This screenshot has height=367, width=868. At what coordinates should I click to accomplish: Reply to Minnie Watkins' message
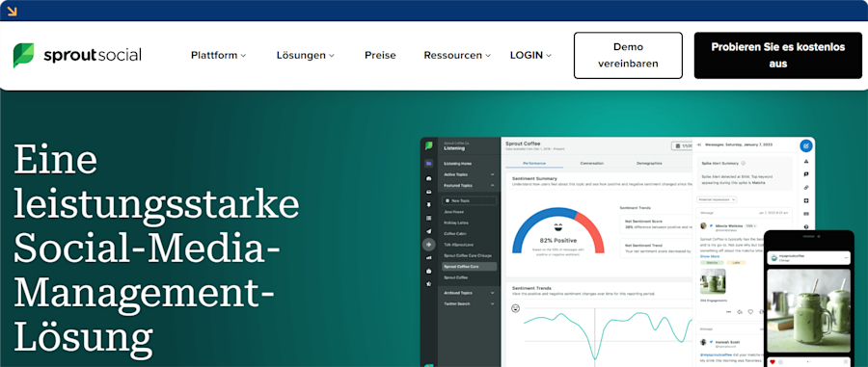(x=740, y=312)
